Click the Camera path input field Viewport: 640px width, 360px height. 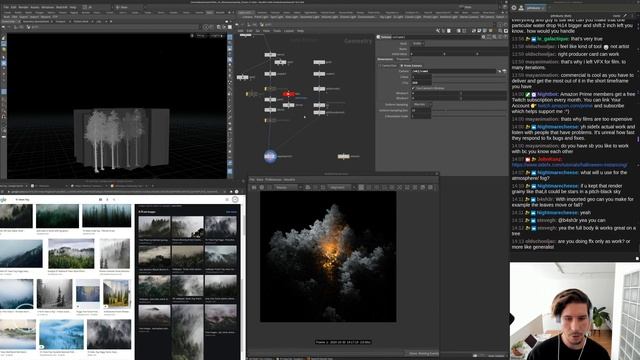click(453, 71)
